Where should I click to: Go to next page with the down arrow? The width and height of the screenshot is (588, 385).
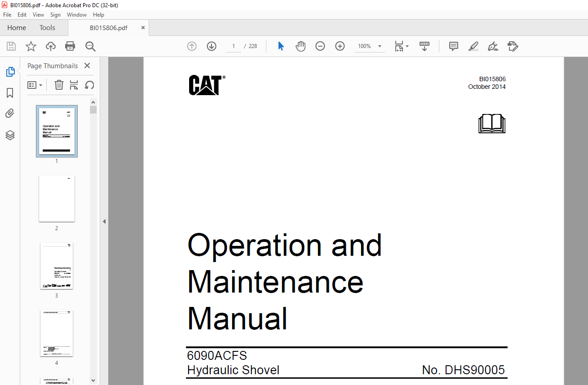click(x=212, y=46)
